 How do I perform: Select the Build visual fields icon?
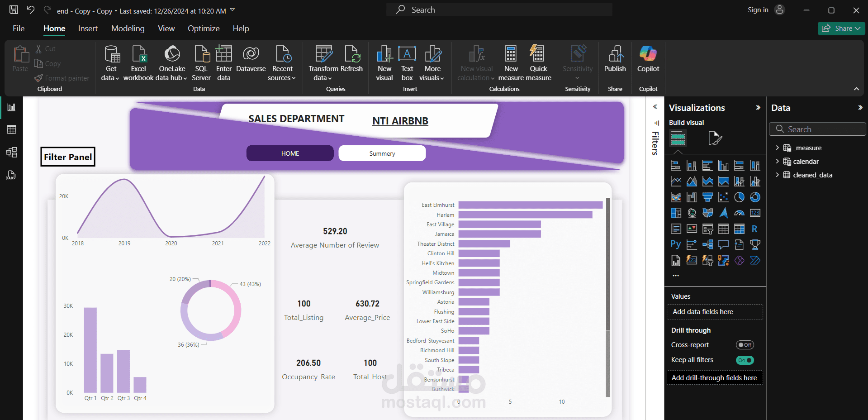point(678,138)
